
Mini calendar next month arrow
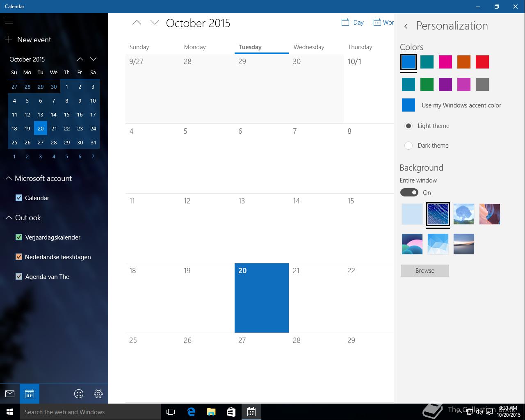93,59
